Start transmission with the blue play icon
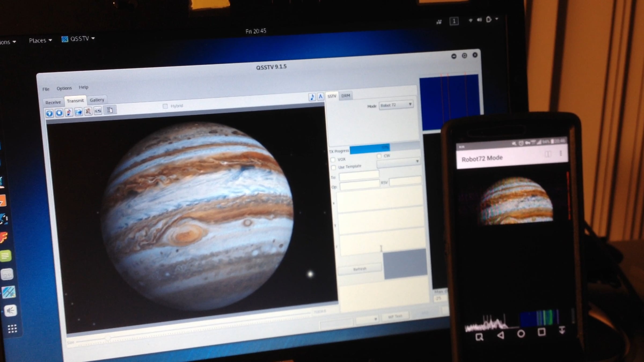Viewport: 644px width, 362px height. pos(49,113)
